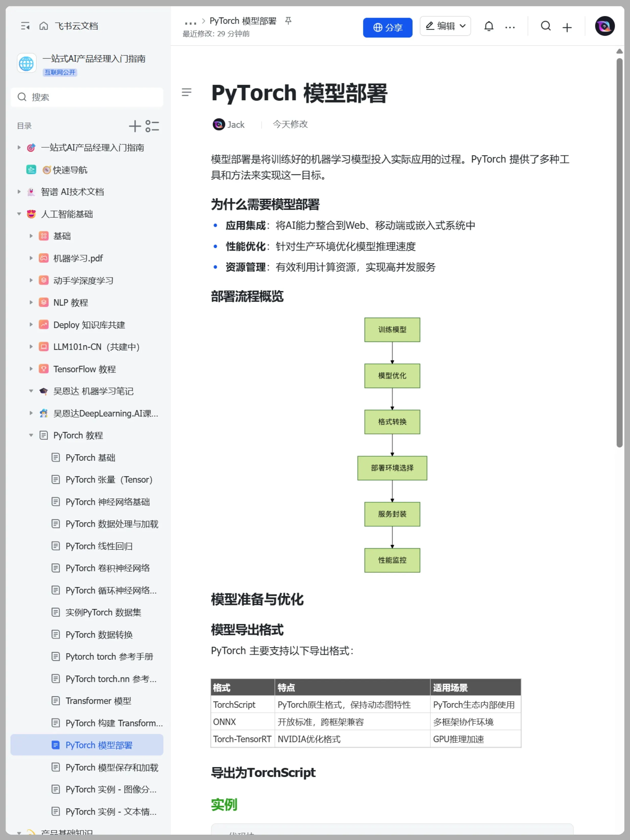The width and height of the screenshot is (630, 840).
Task: Collapse the PyTorch 教程 folder
Action: pyautogui.click(x=31, y=435)
